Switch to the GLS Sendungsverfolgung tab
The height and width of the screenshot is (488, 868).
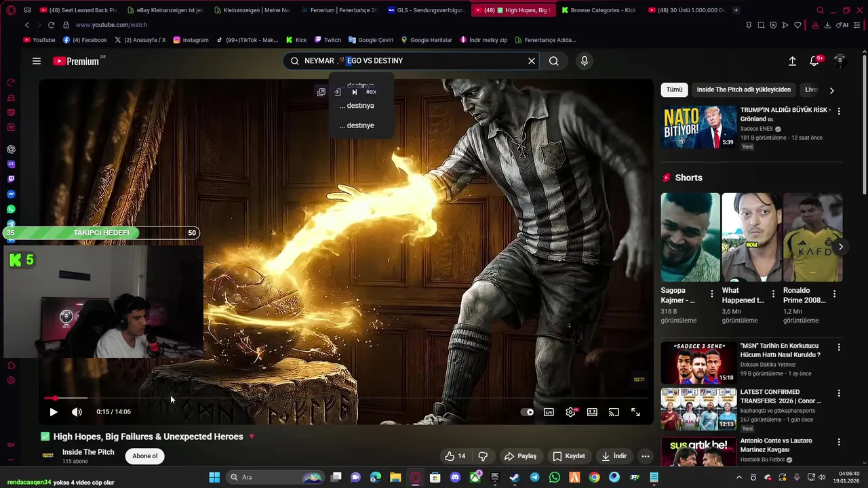point(427,10)
